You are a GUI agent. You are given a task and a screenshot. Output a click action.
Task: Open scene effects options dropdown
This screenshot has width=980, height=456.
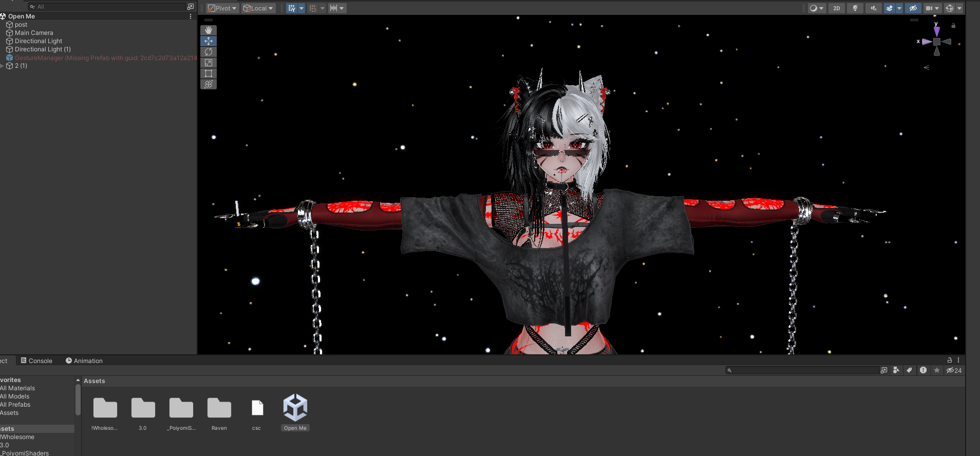tap(899, 8)
